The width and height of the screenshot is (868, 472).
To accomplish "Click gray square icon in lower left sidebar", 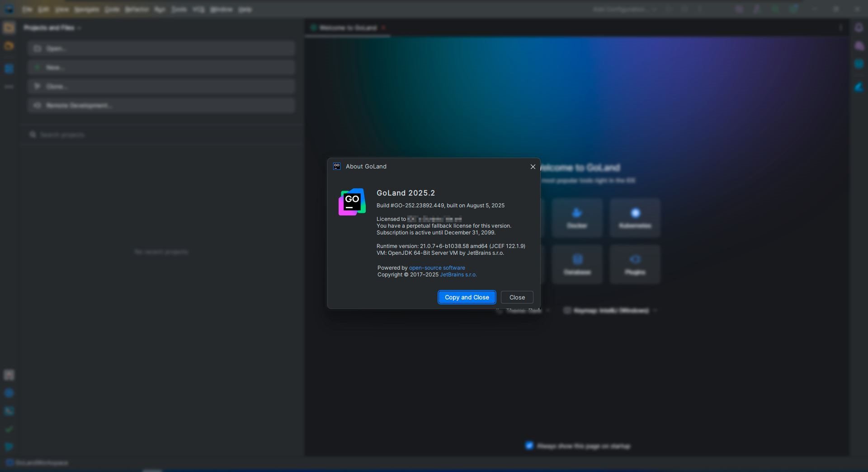I will [x=9, y=375].
